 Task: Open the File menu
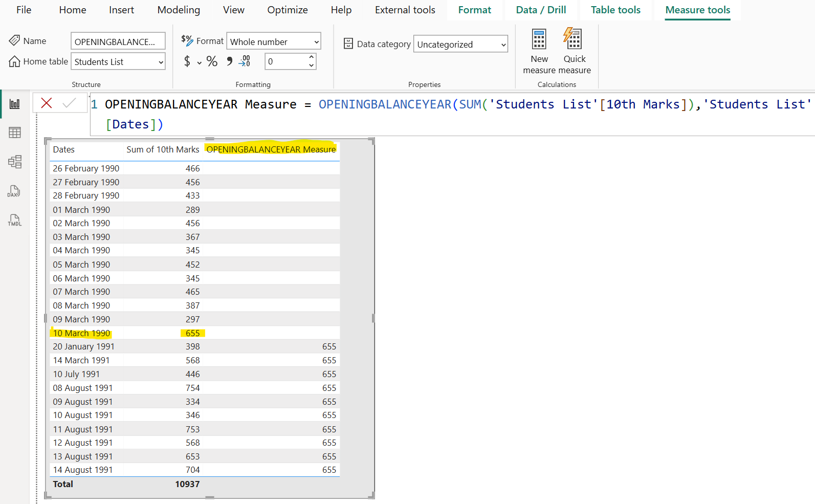click(x=24, y=10)
